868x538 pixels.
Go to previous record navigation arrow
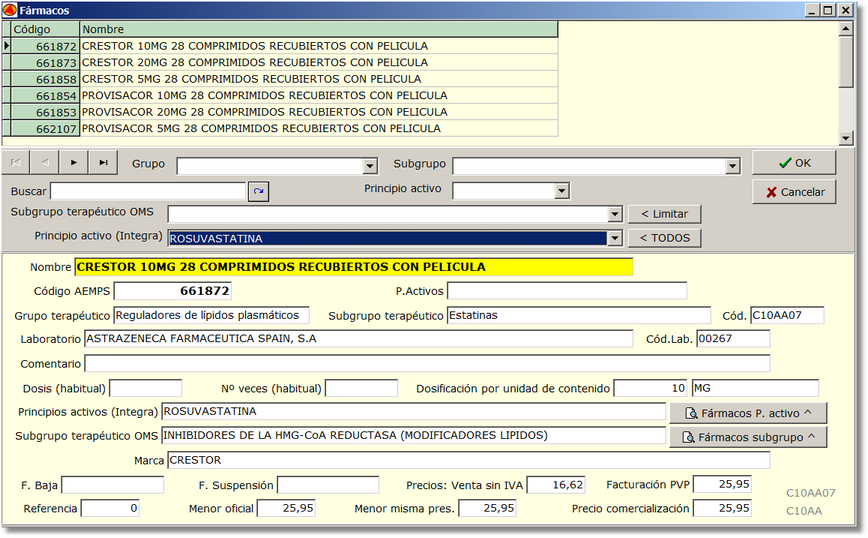tap(45, 163)
